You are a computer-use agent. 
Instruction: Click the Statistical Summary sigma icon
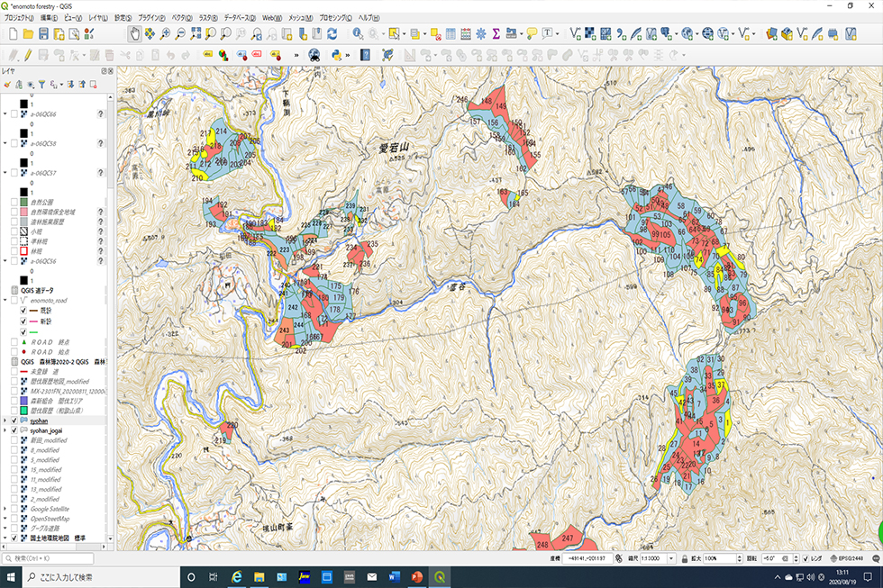(x=496, y=34)
